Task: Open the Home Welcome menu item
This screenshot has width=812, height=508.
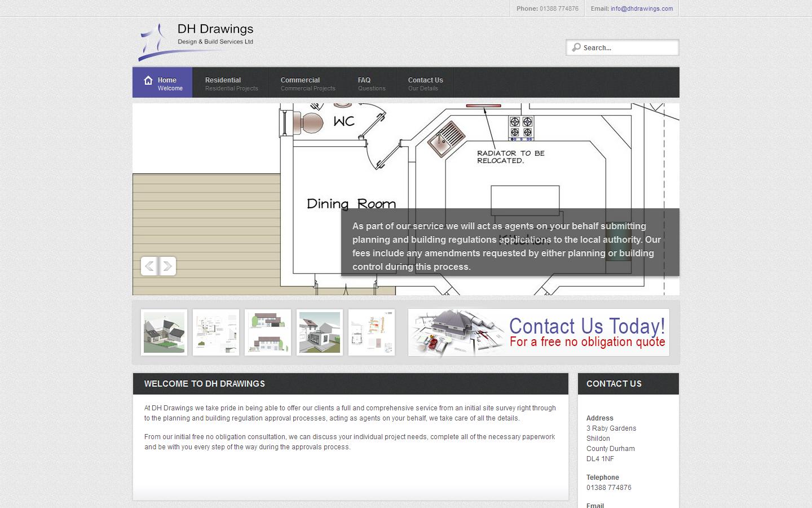Action: point(163,82)
